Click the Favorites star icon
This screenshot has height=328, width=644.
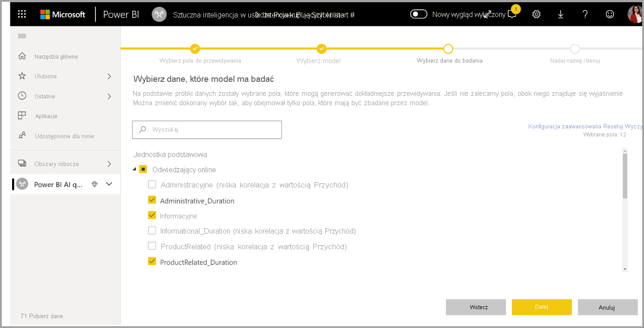(22, 76)
